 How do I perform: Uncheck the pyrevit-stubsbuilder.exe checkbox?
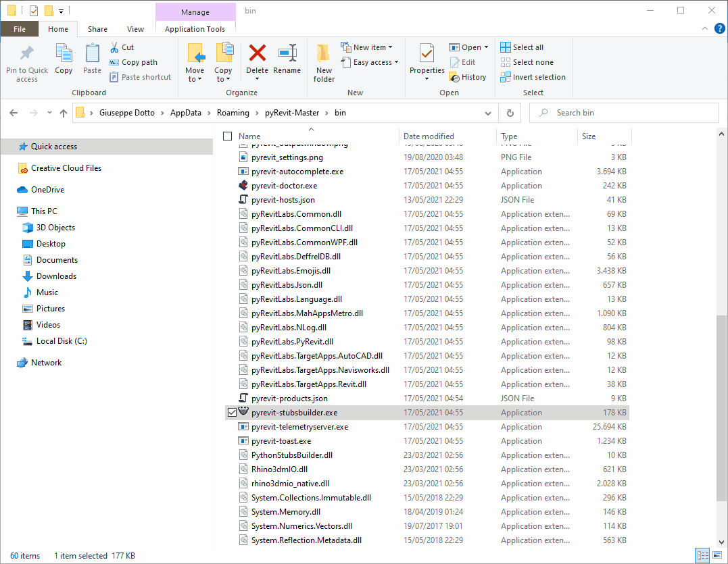click(x=232, y=413)
